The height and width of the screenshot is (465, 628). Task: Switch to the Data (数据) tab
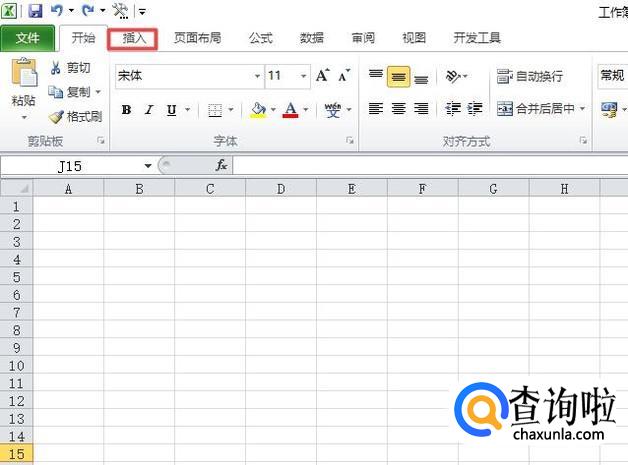tap(311, 38)
